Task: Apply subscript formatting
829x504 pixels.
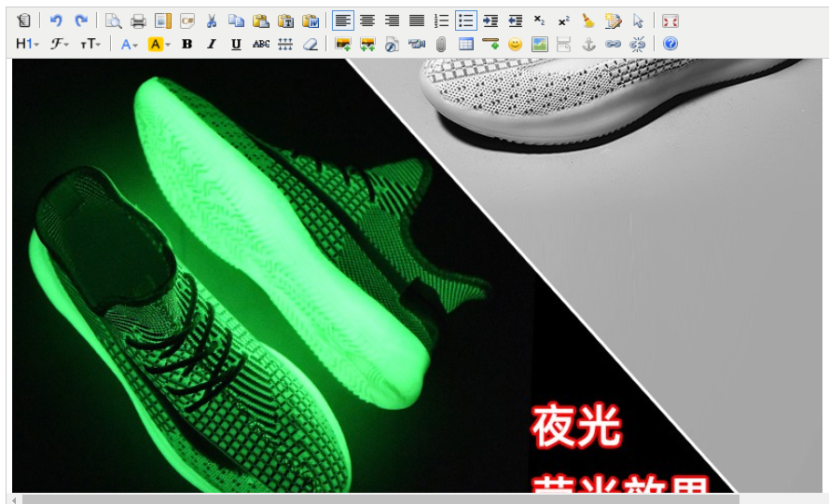Action: pos(539,20)
